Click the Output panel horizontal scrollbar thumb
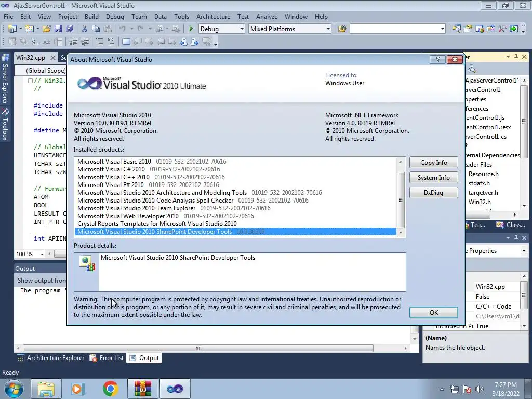This screenshot has width=532, height=399. (198, 348)
